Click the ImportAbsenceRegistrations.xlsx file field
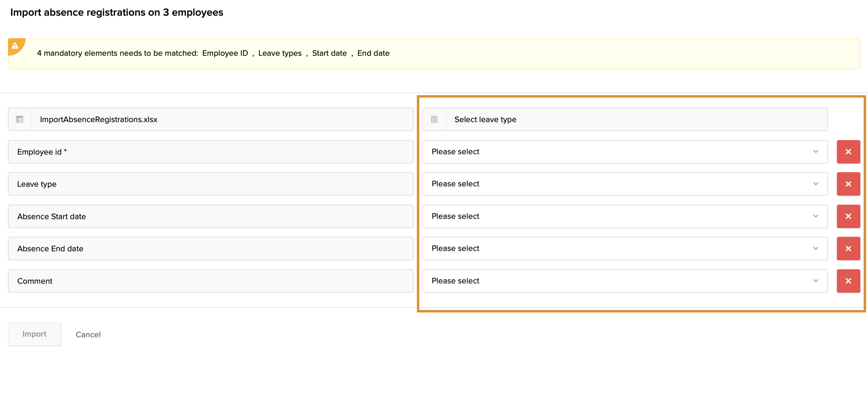868x400 pixels. tap(221, 120)
